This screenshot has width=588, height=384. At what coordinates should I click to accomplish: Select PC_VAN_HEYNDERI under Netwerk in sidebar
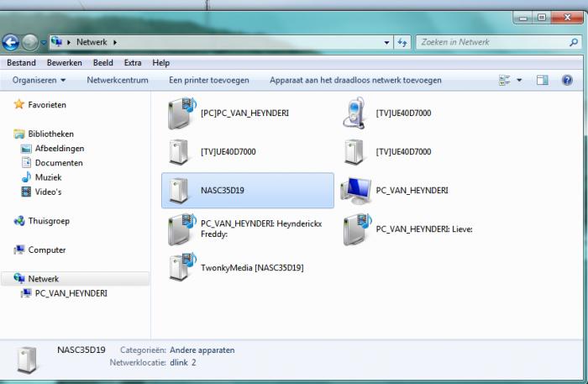pyautogui.click(x=71, y=293)
